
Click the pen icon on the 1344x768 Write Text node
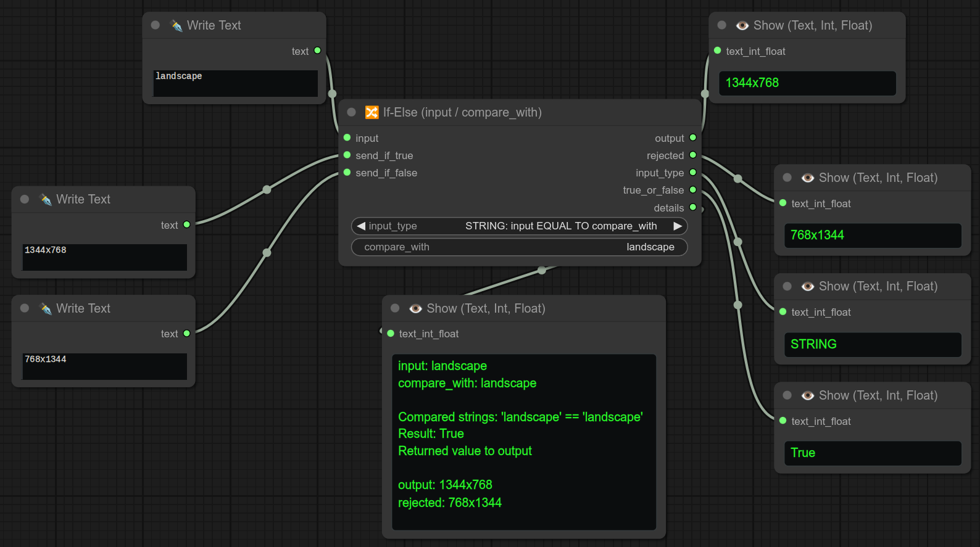pyautogui.click(x=46, y=199)
